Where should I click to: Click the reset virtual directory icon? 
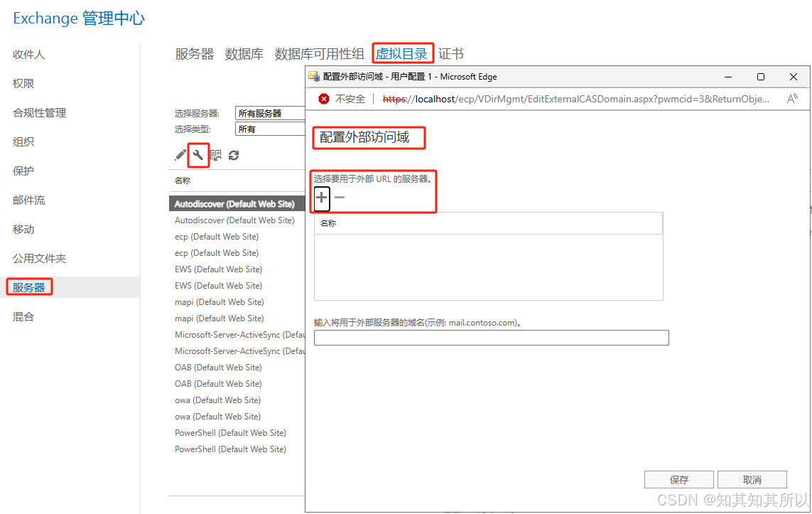click(x=216, y=155)
